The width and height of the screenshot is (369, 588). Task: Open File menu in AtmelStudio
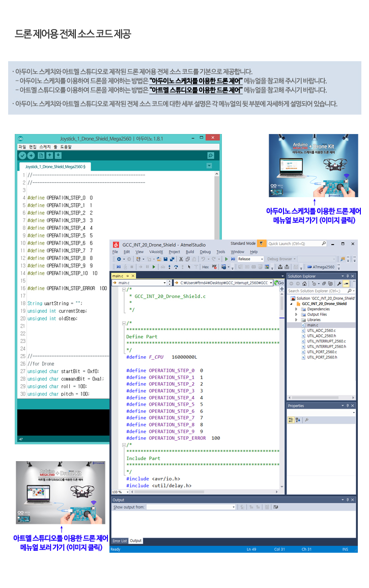116,252
